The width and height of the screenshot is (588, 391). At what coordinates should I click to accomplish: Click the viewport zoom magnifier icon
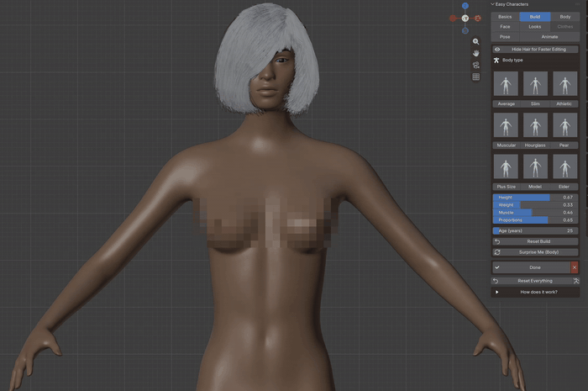coord(476,42)
